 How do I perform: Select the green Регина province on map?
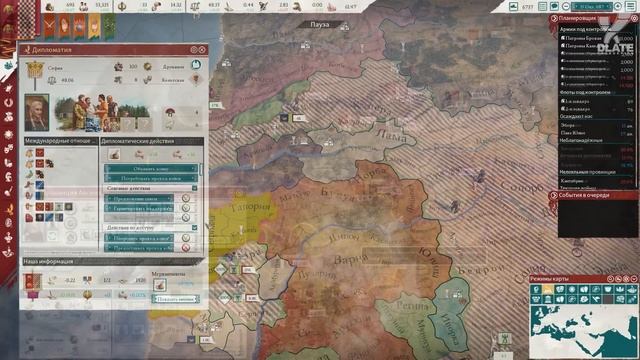point(412,305)
